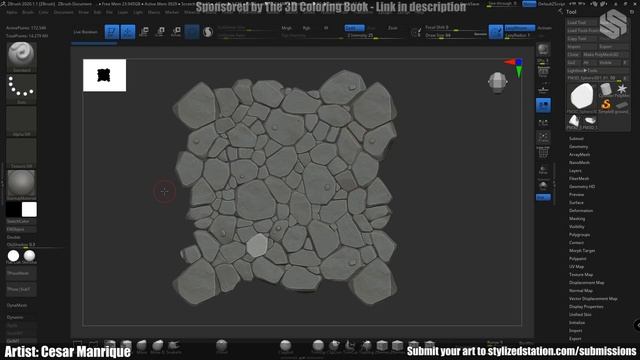640x360 pixels.
Task: Toggle LazyMouse
Action: 520,28
